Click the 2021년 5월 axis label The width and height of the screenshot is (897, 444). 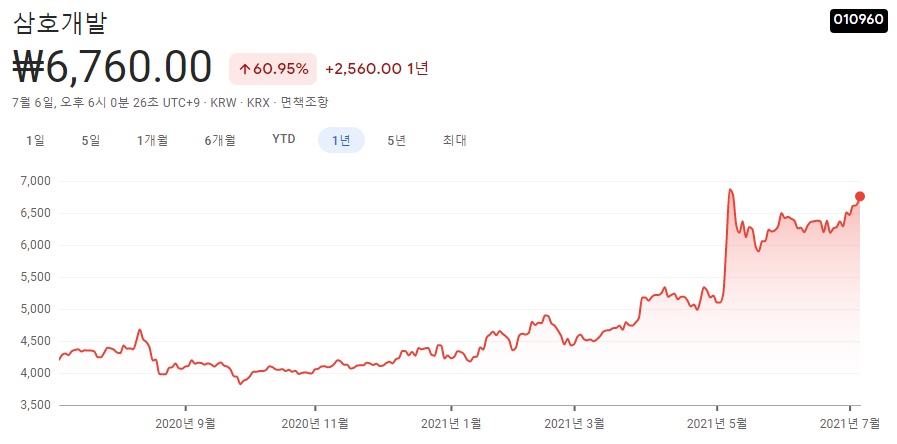pyautogui.click(x=717, y=424)
